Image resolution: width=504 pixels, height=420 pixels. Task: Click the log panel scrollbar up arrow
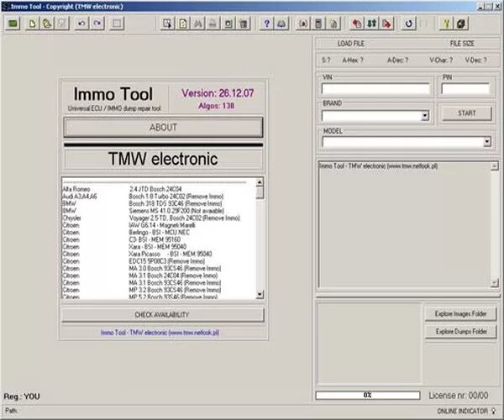pyautogui.click(x=495, y=166)
